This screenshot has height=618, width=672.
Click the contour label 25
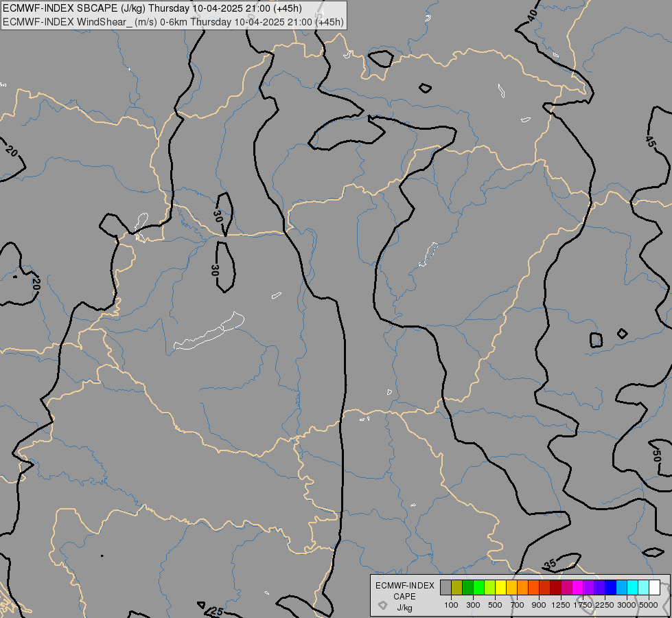click(217, 611)
